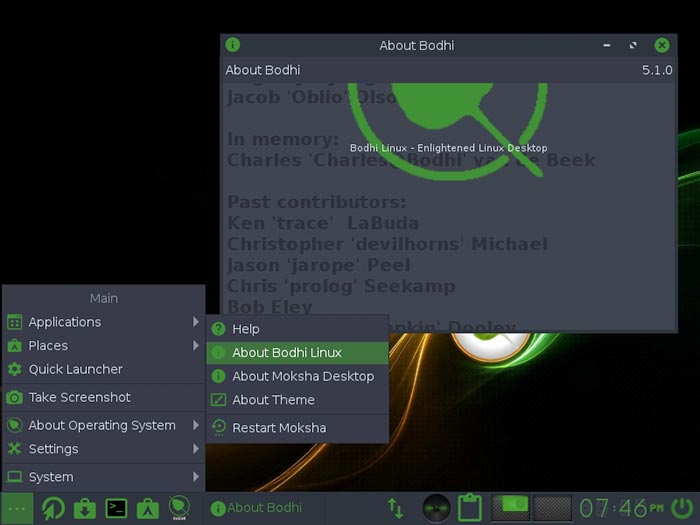
Task: Click the version number 5.1.0
Action: [x=657, y=70]
